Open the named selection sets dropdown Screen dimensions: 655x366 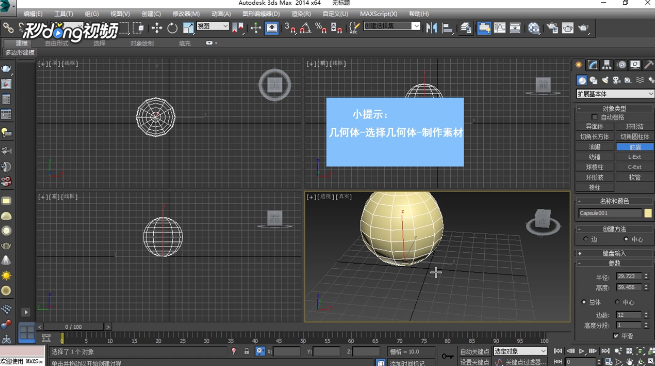(392, 26)
